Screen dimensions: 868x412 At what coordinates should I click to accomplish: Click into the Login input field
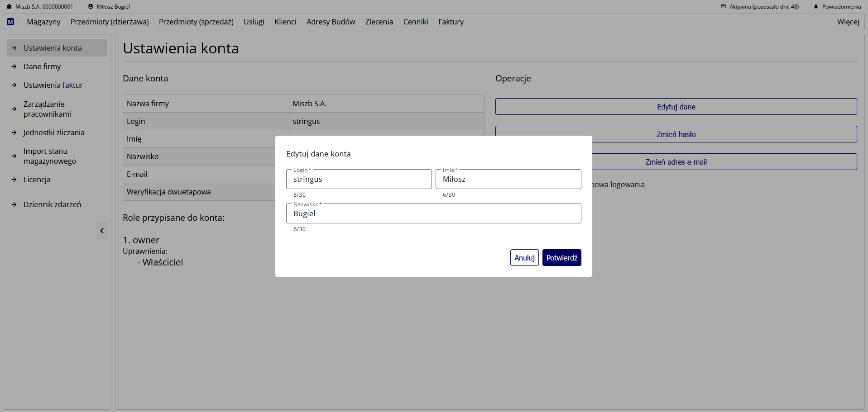[359, 180]
